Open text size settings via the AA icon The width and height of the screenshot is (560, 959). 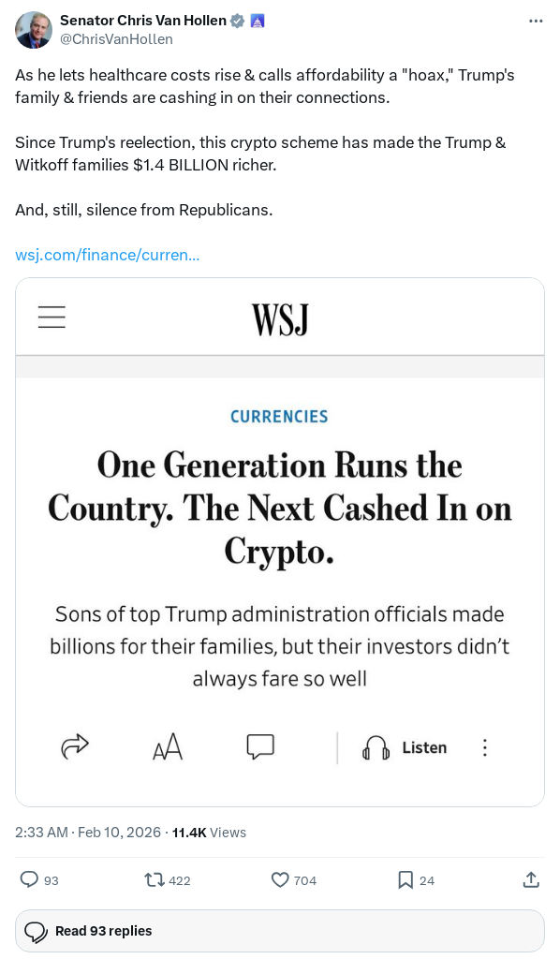[x=167, y=747]
